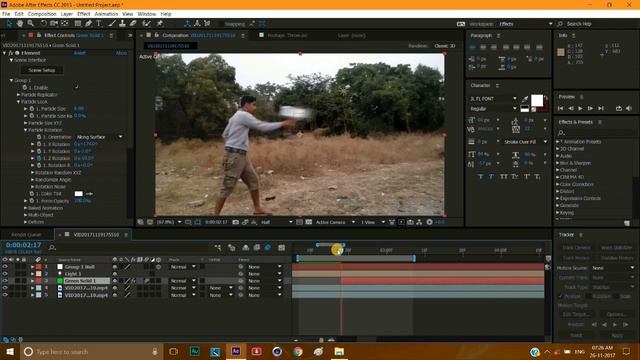Toggle the Snapping checkbox
This screenshot has height=360, width=640.
coord(221,24)
